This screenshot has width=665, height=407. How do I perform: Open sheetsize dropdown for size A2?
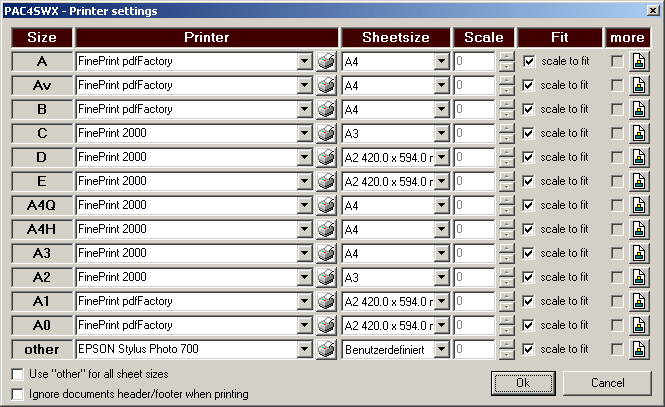click(x=441, y=278)
